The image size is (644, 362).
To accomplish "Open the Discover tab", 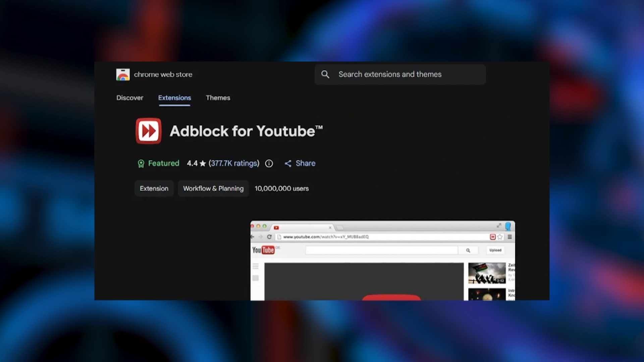I will coord(130,98).
